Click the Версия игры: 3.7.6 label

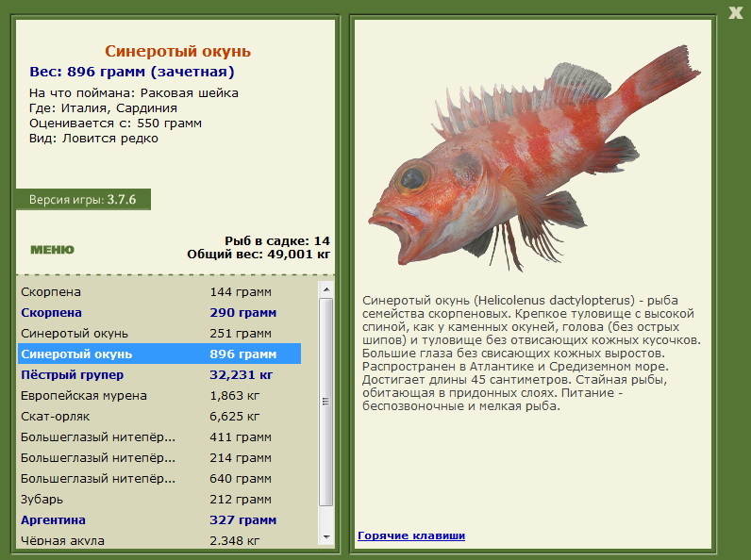tap(83, 200)
